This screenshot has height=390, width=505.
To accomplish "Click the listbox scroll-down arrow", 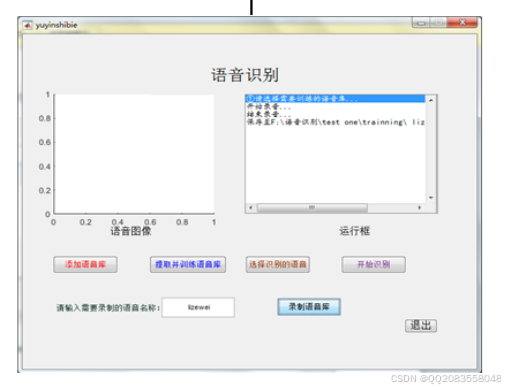I will 431,198.
